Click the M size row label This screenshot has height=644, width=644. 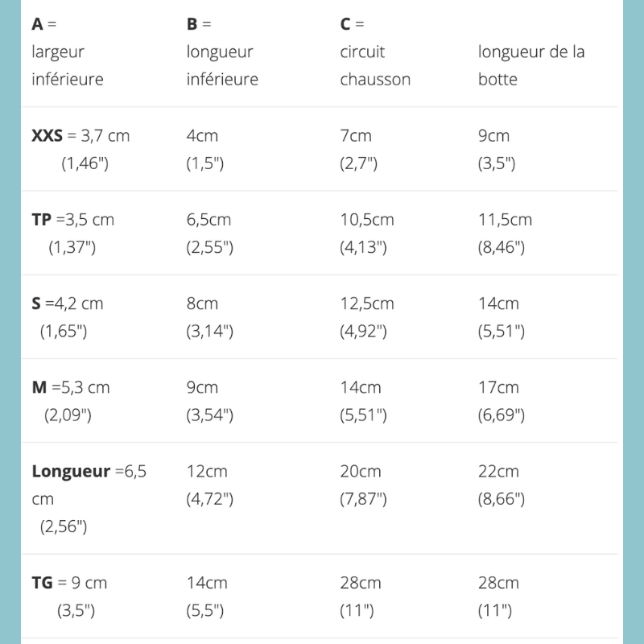point(39,387)
